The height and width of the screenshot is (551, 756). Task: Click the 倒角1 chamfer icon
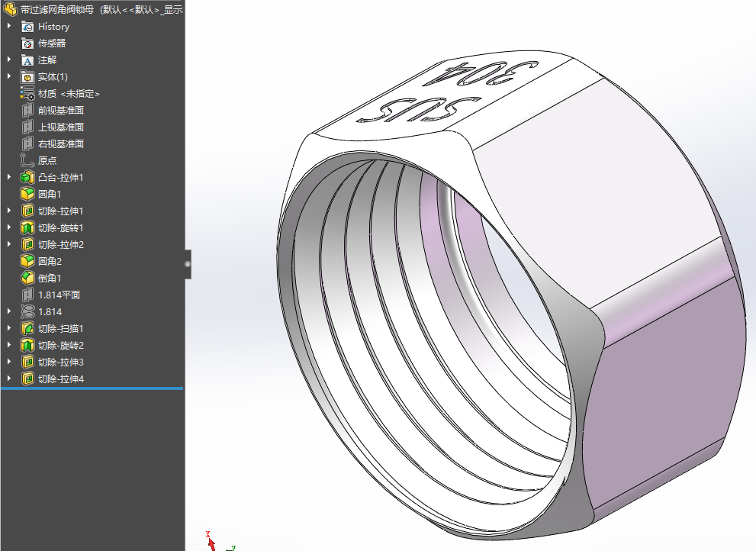(x=27, y=278)
